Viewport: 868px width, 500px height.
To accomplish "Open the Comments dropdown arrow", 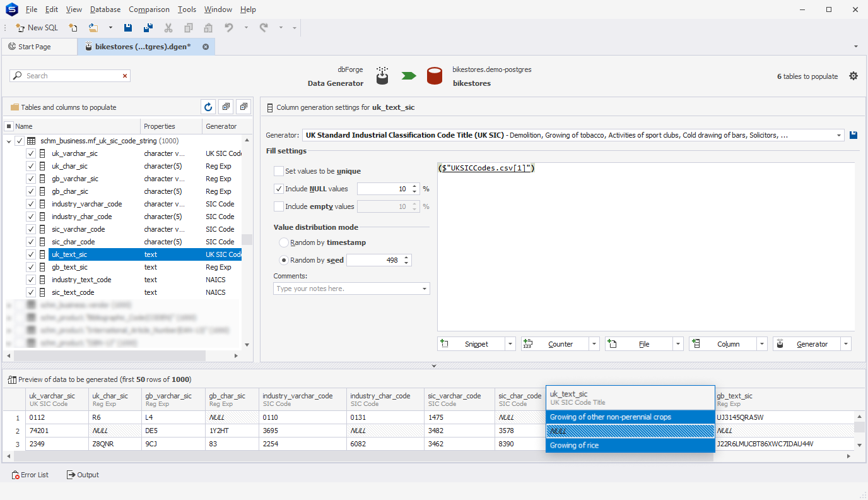I will click(x=425, y=289).
